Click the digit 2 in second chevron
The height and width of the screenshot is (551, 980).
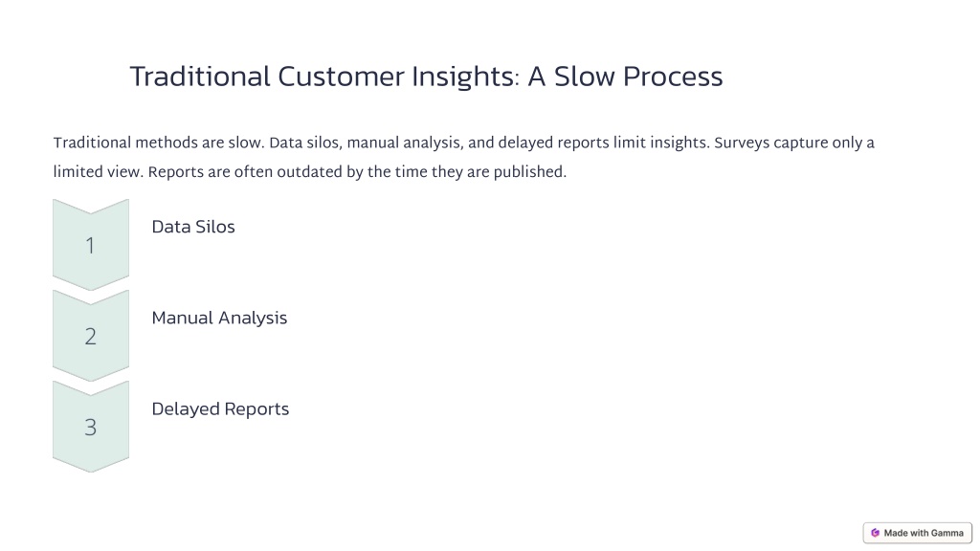pos(91,337)
